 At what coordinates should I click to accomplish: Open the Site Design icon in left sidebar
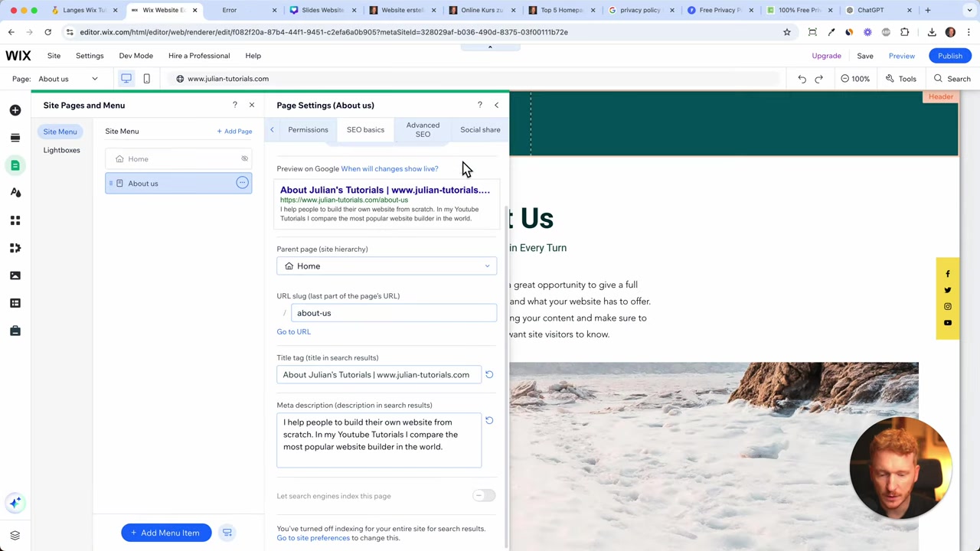tap(15, 193)
